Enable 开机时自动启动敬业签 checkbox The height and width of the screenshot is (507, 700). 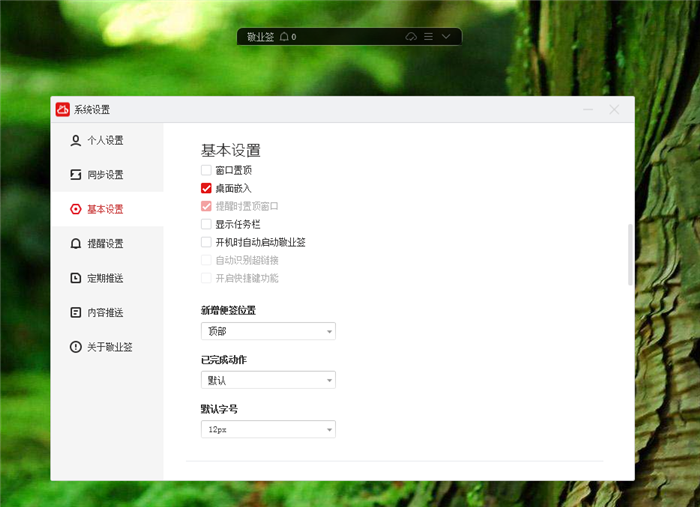click(x=206, y=242)
